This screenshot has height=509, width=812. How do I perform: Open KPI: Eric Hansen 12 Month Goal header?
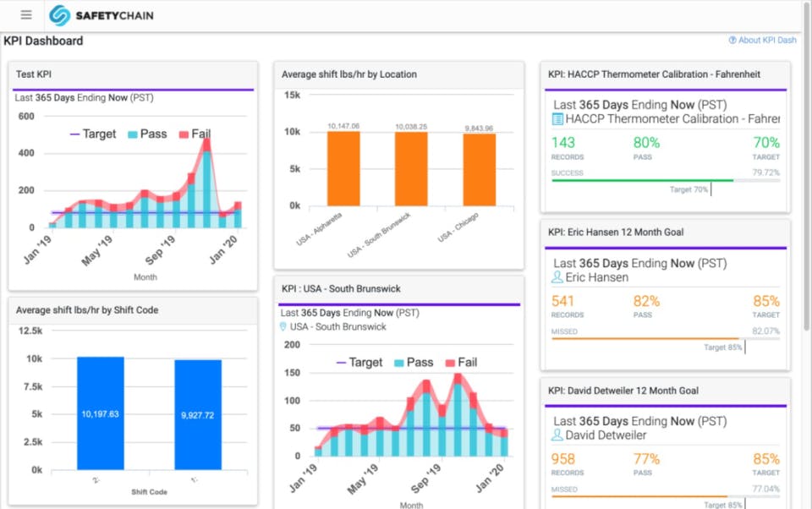[616, 232]
